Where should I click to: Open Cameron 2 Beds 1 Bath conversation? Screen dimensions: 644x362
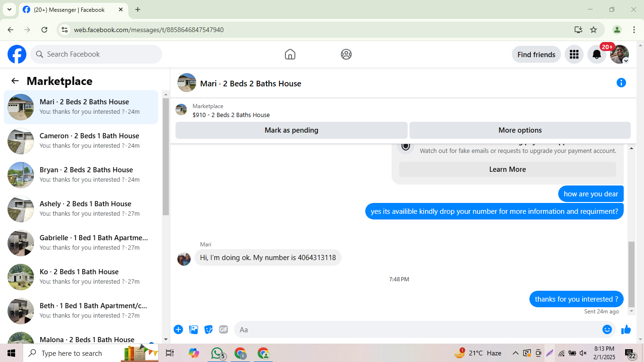click(81, 141)
